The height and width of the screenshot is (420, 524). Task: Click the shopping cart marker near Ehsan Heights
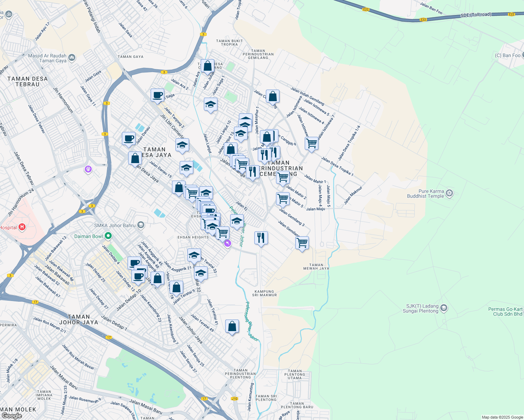click(222, 233)
